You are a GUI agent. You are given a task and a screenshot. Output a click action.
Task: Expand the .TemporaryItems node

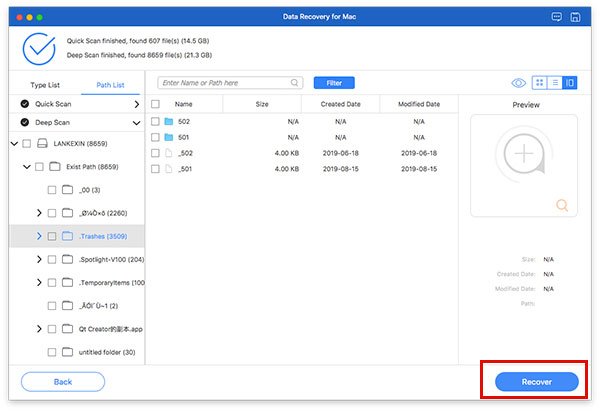tap(39, 282)
